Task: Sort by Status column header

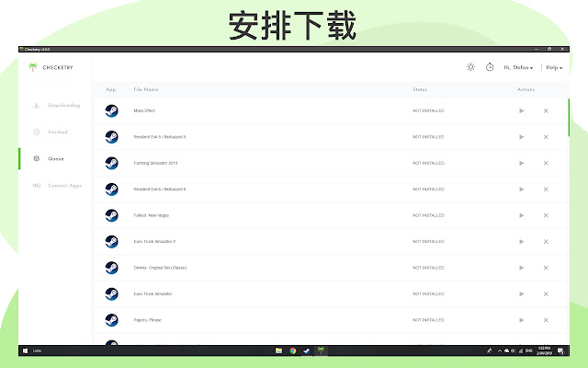Action: click(x=420, y=89)
